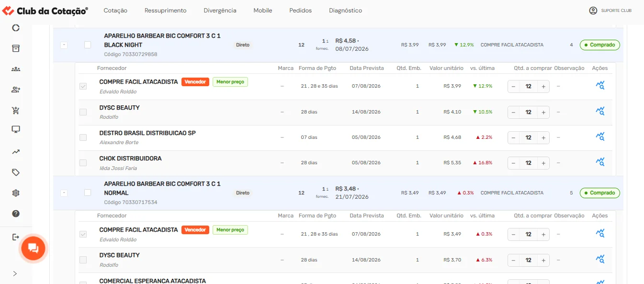Open the group of people sidebar icon
This screenshot has width=644, height=284.
click(x=16, y=69)
